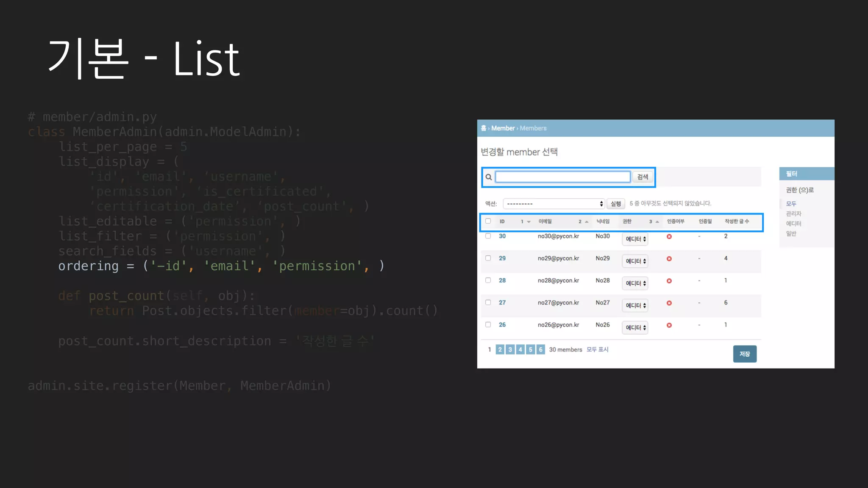
Task: Toggle the select-all header checkbox
Action: pos(488,221)
